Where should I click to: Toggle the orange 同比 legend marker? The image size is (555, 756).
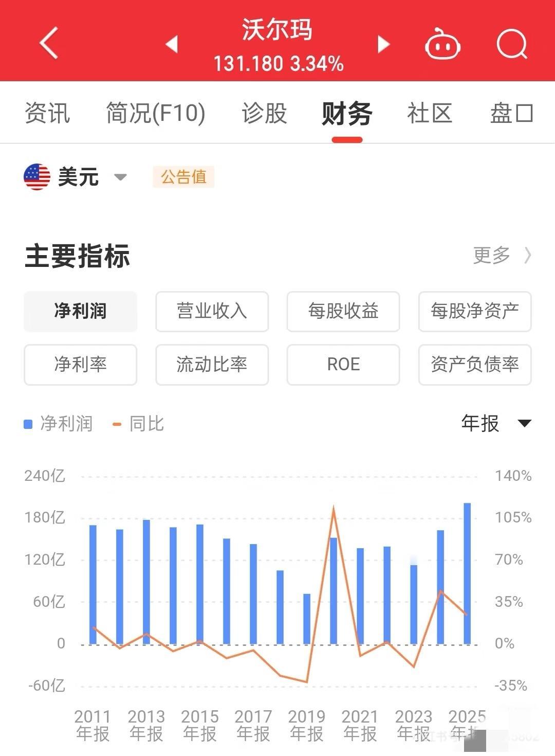tap(117, 424)
